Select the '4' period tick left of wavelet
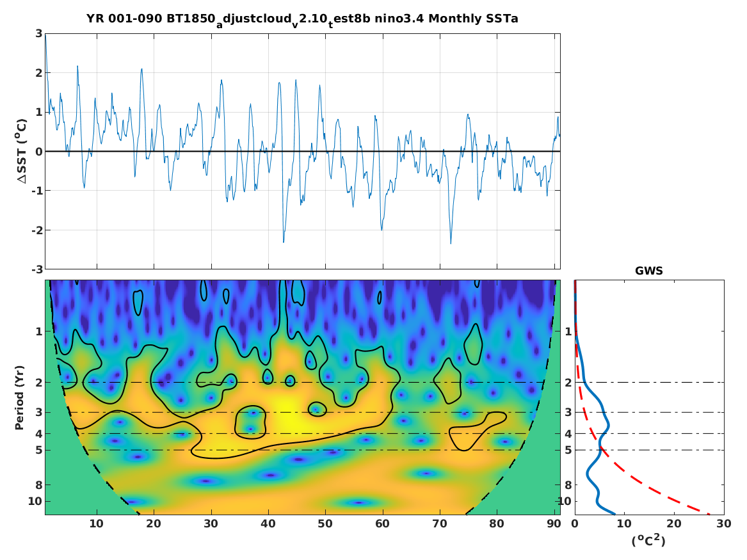 (39, 434)
